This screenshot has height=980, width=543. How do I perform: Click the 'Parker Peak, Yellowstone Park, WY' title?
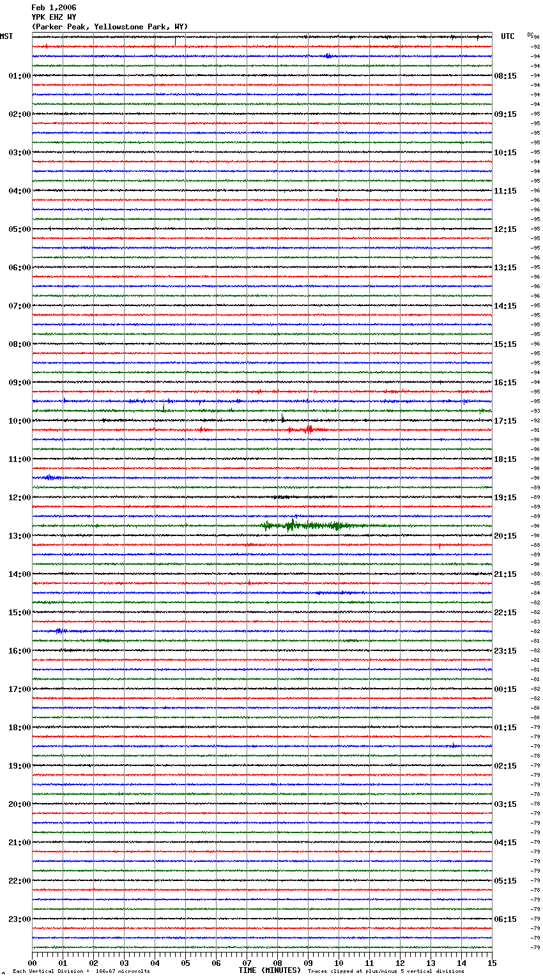click(110, 27)
